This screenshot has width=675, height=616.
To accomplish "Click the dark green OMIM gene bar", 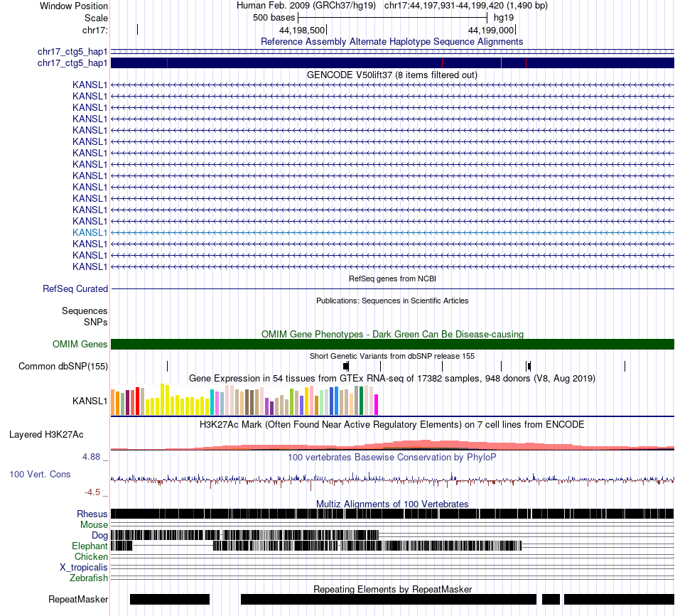I will (x=392, y=345).
